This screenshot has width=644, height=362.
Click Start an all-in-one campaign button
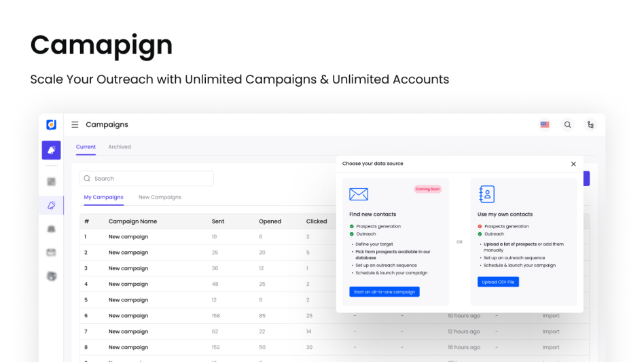click(x=384, y=292)
